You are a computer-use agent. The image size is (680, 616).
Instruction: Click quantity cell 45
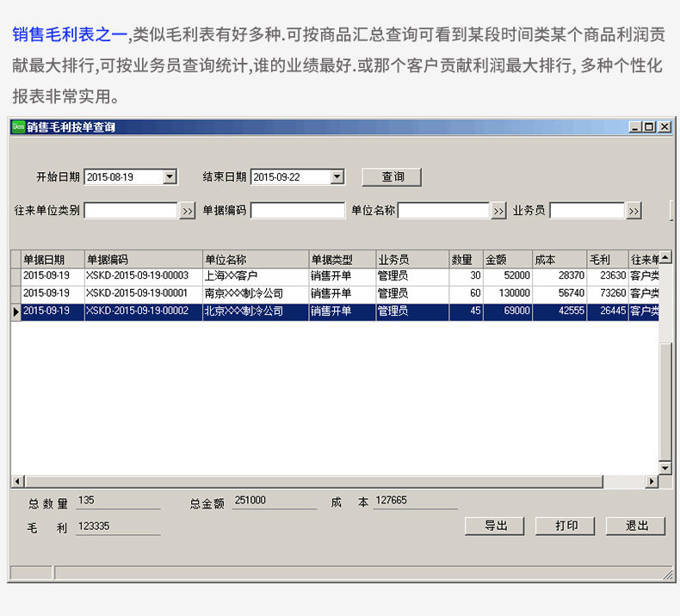pos(467,311)
